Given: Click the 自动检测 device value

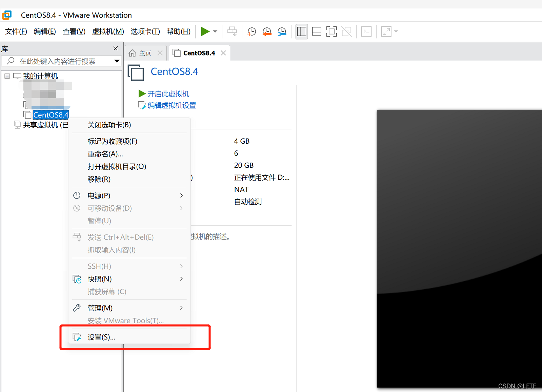Looking at the screenshot, I should tap(248, 202).
